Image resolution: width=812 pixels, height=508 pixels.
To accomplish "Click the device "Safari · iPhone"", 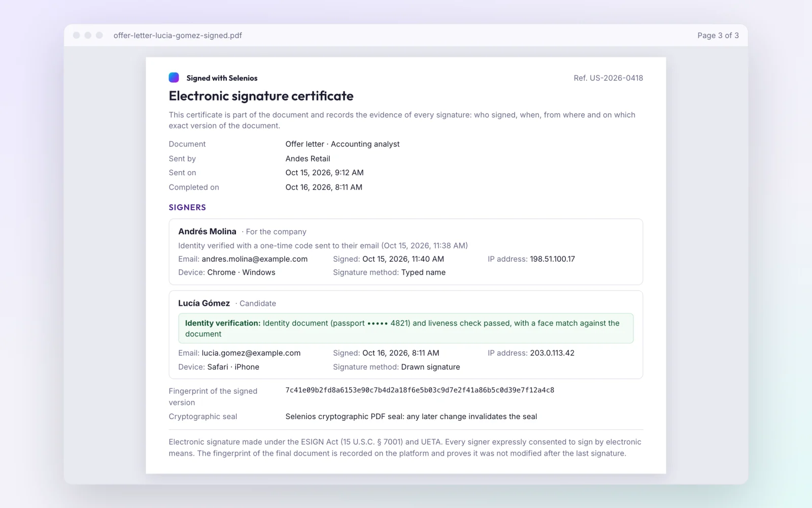I will tap(233, 367).
